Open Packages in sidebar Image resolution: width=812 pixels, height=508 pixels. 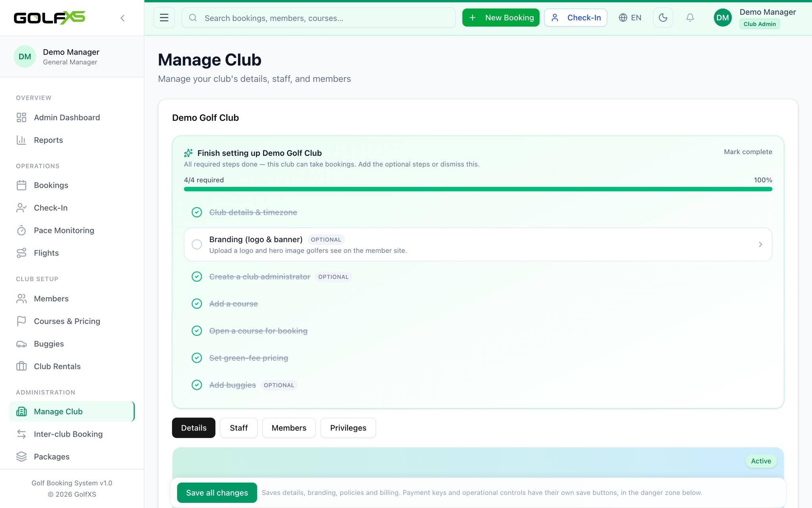point(72,457)
